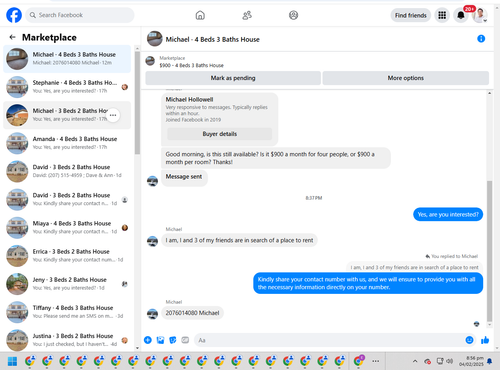This screenshot has width=500, height=370.
Task: Click the 'Yes, are you interested?' sent message
Action: coord(448,214)
